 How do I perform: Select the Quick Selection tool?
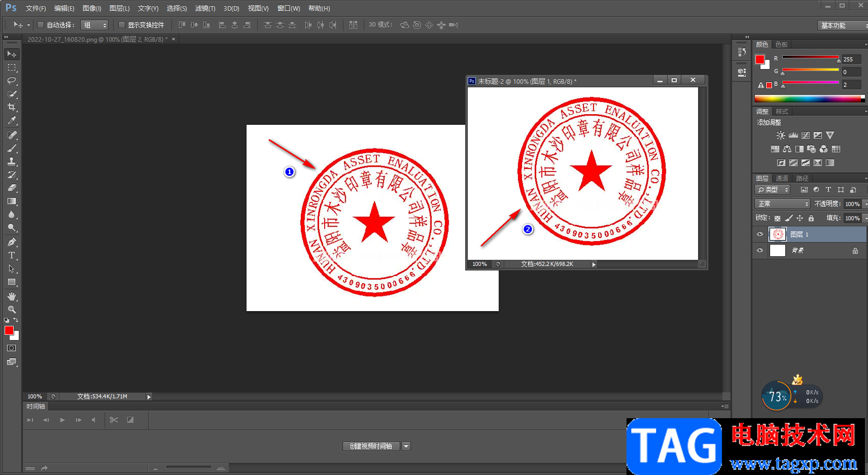coord(12,93)
